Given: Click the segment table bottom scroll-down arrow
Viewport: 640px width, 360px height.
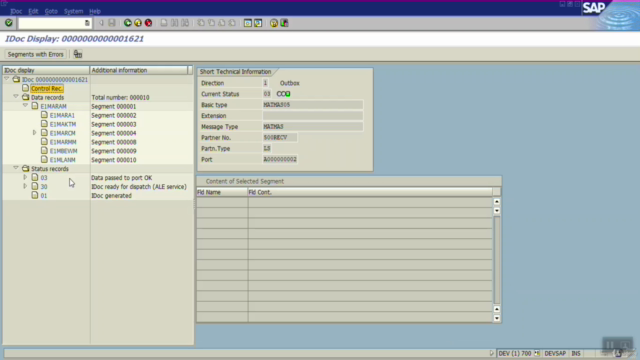Looking at the screenshot, I should 497,318.
